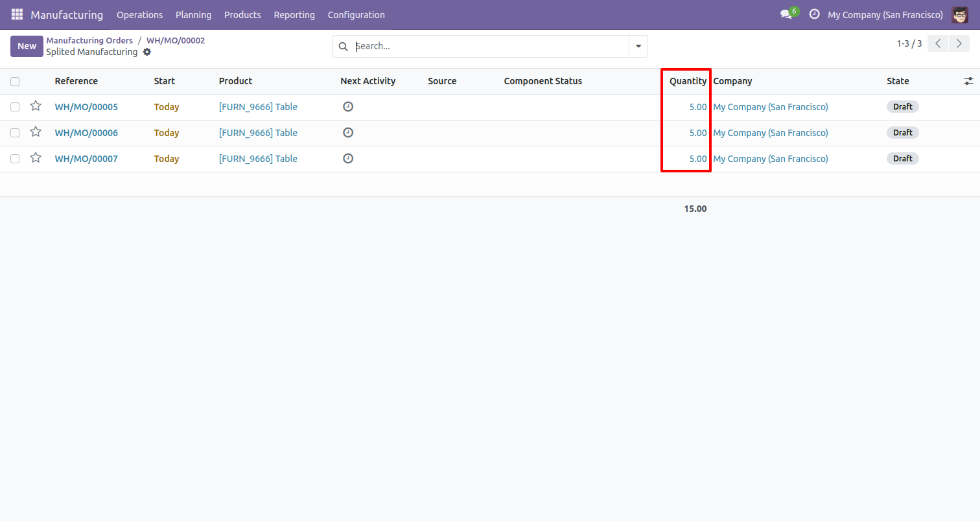Open order WH/MO/00006
The image size is (980, 521).
click(86, 133)
